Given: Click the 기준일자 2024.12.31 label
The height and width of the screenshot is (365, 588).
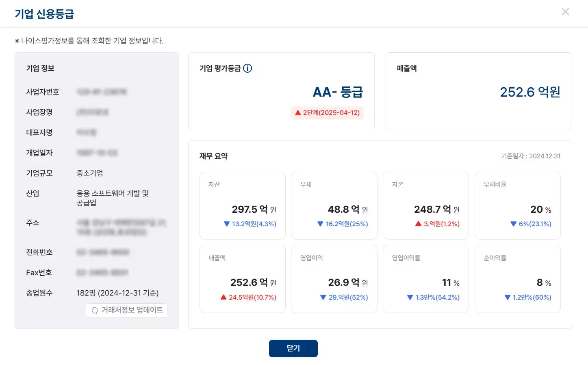Looking at the screenshot, I should click(x=530, y=156).
